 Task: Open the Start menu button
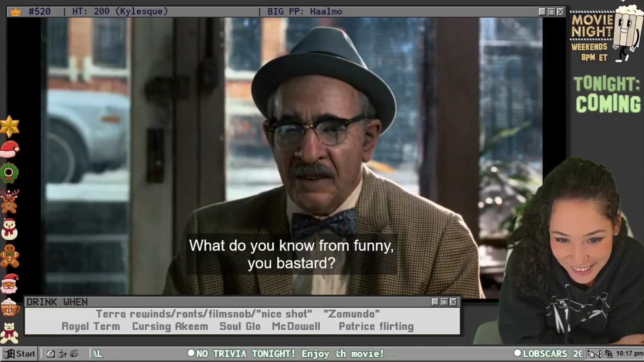[19, 354]
